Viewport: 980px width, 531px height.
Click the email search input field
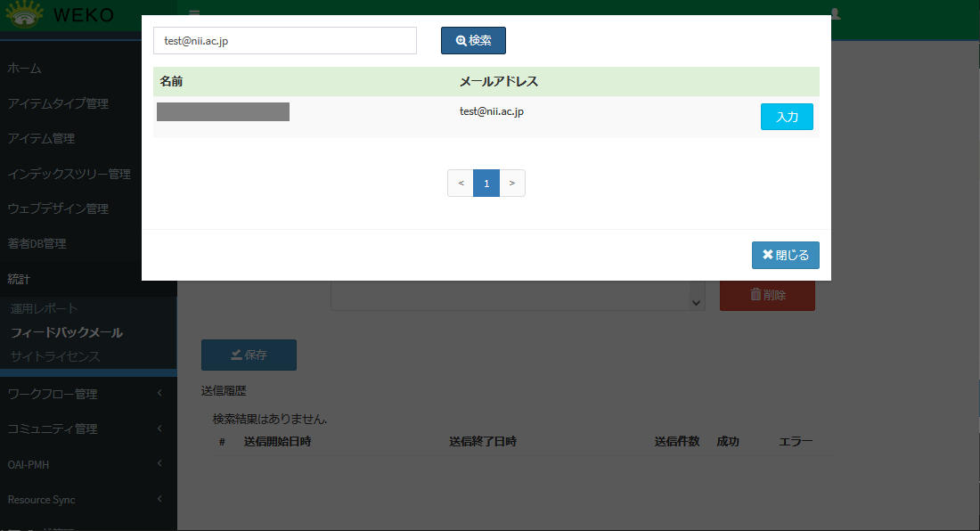tap(285, 41)
